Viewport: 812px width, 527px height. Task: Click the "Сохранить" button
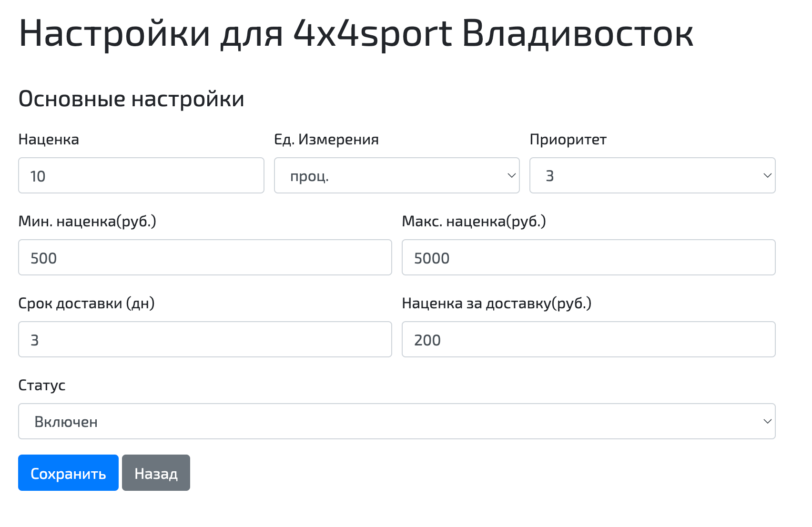pyautogui.click(x=68, y=473)
